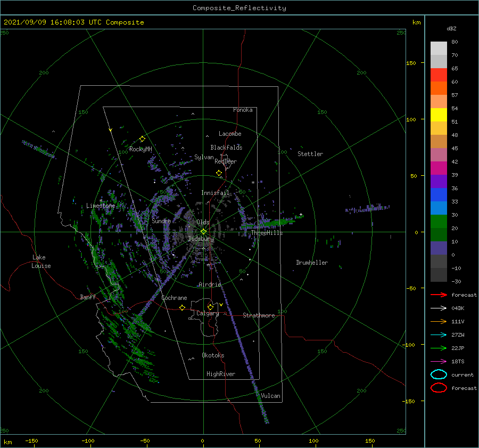The image size is (479, 448).
Task: Click the Calgary city label
Action: (x=208, y=313)
